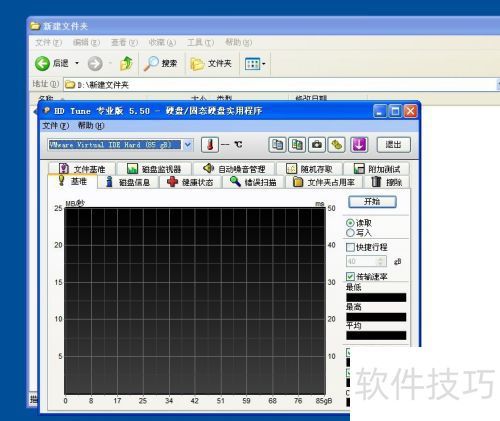This screenshot has height=421, width=500.
Task: Click the thermometer temperature icon
Action: tap(210, 145)
